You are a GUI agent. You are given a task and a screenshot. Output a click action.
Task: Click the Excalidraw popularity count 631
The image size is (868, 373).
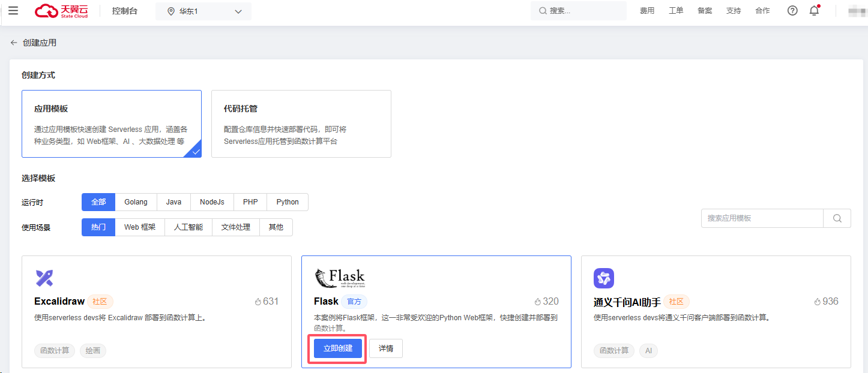point(271,302)
